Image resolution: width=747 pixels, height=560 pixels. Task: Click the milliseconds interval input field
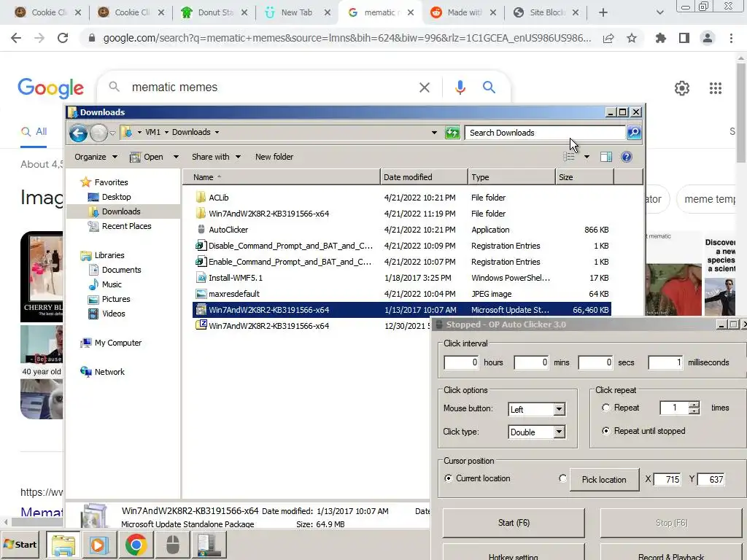[x=665, y=362]
